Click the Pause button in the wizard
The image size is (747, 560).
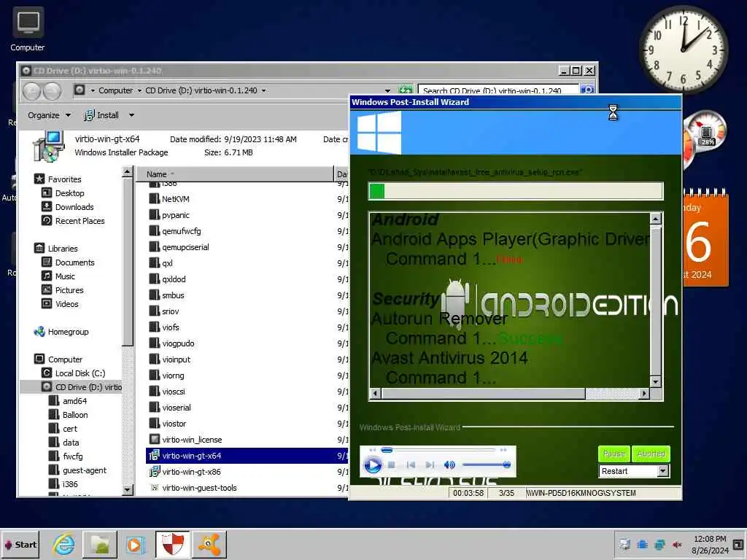[x=614, y=454]
